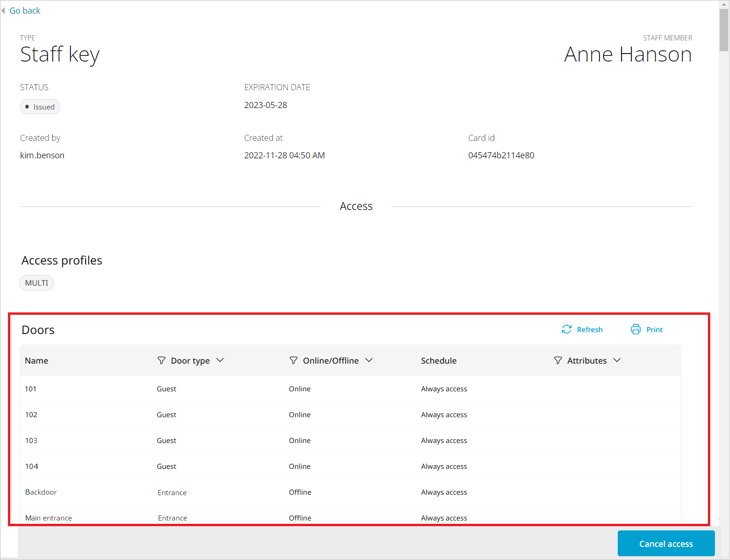The image size is (730, 560).
Task: Click the Door type filter funnel icon
Action: [162, 360]
